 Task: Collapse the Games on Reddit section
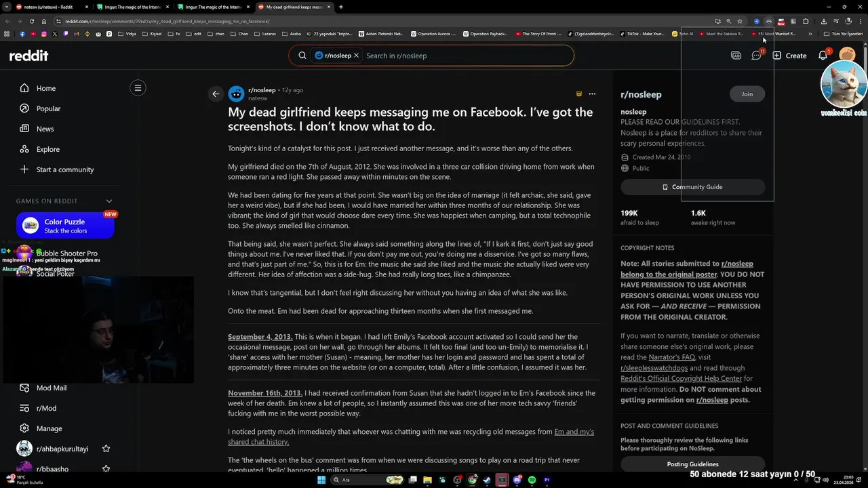pyautogui.click(x=108, y=201)
